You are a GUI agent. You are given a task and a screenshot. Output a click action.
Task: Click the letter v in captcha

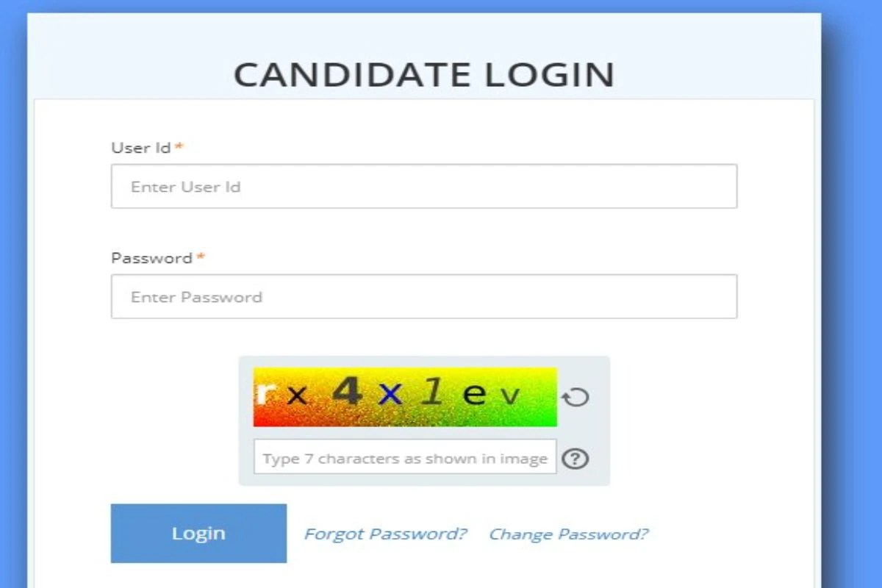point(509,396)
